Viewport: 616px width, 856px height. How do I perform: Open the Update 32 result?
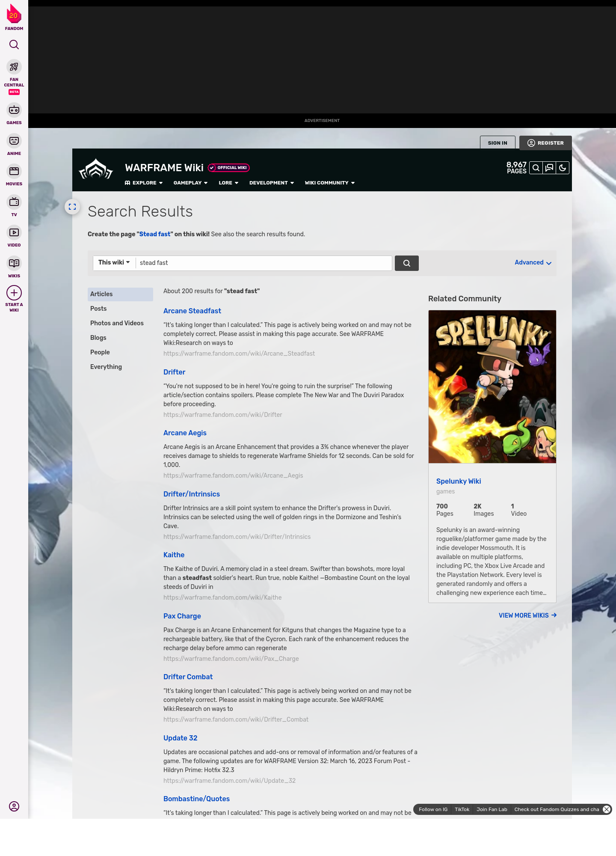180,738
